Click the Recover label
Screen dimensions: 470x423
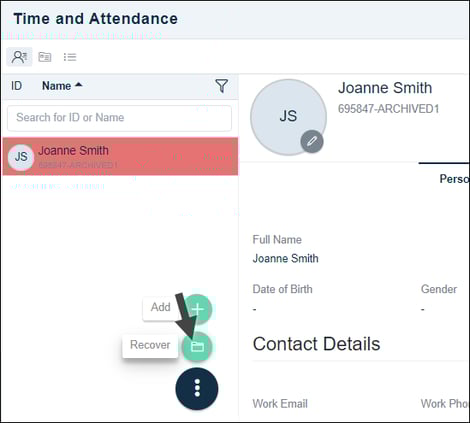150,345
